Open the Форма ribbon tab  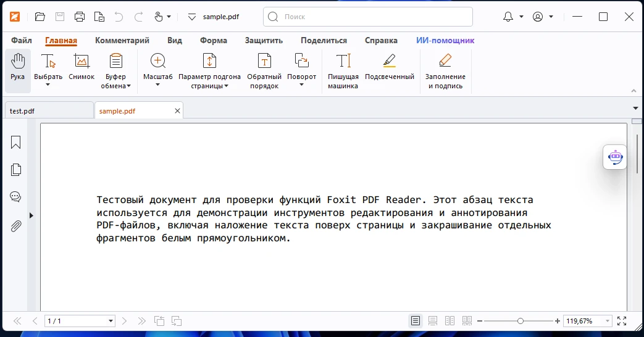(x=214, y=40)
